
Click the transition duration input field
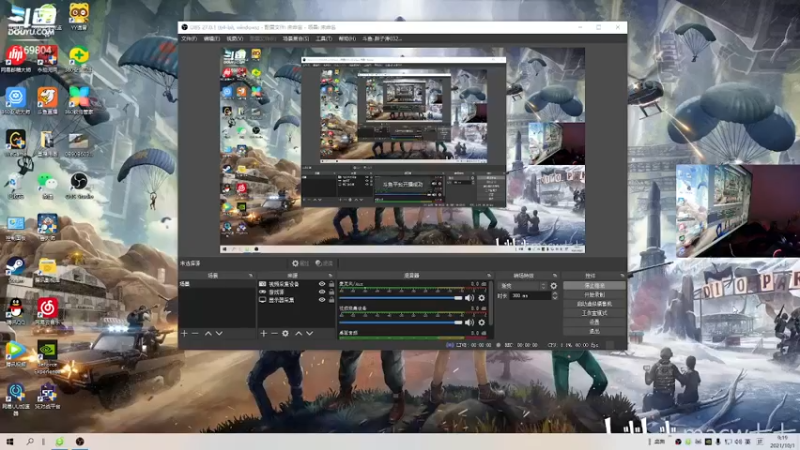[x=530, y=296]
